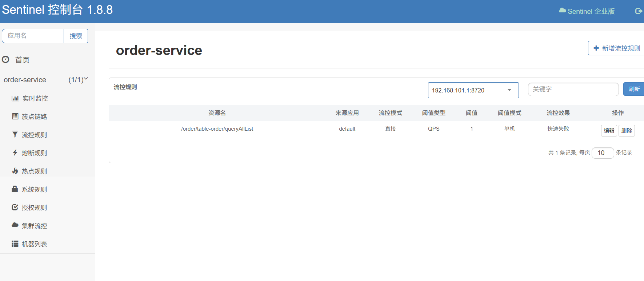Click the 新增流控规则 button

coord(616,48)
